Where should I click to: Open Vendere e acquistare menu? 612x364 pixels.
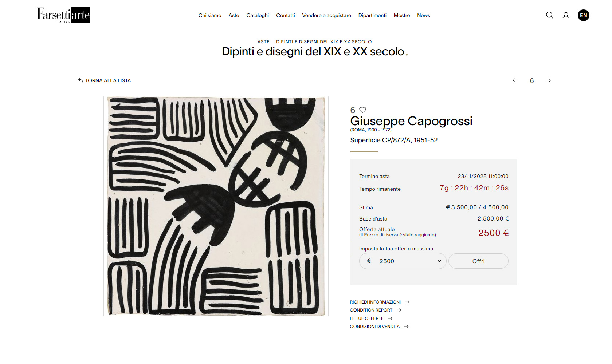pos(326,15)
